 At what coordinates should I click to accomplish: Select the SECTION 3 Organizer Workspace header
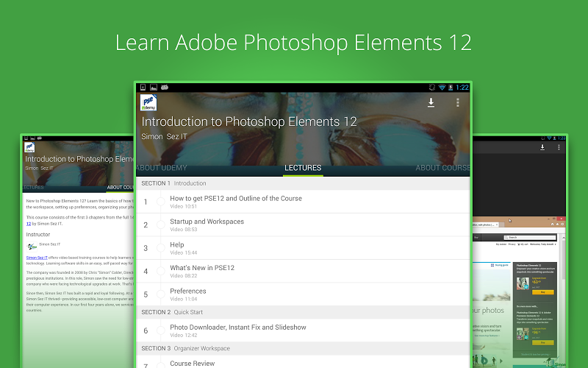(x=303, y=348)
